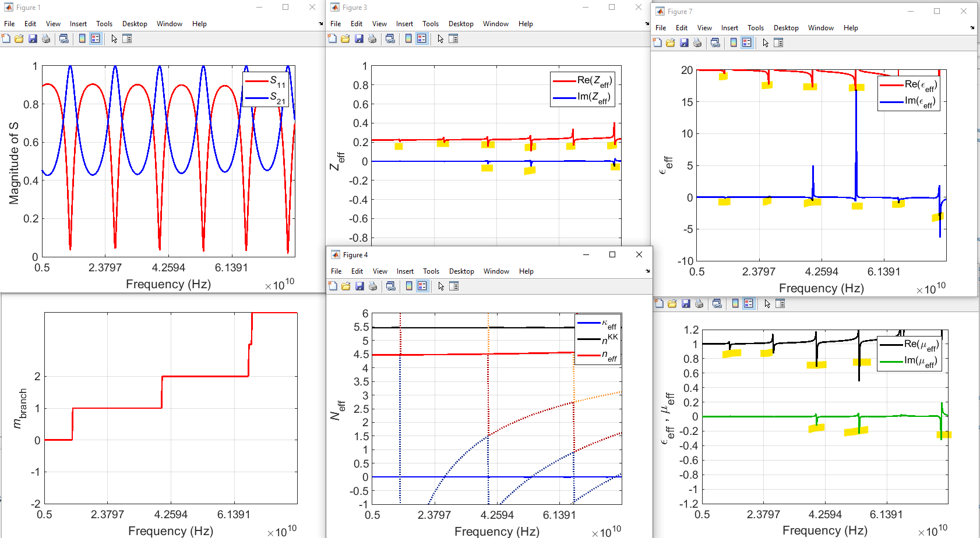980x538 pixels.
Task: Click Link Plot icon in Figure 1 toolbar
Action: click(x=64, y=38)
